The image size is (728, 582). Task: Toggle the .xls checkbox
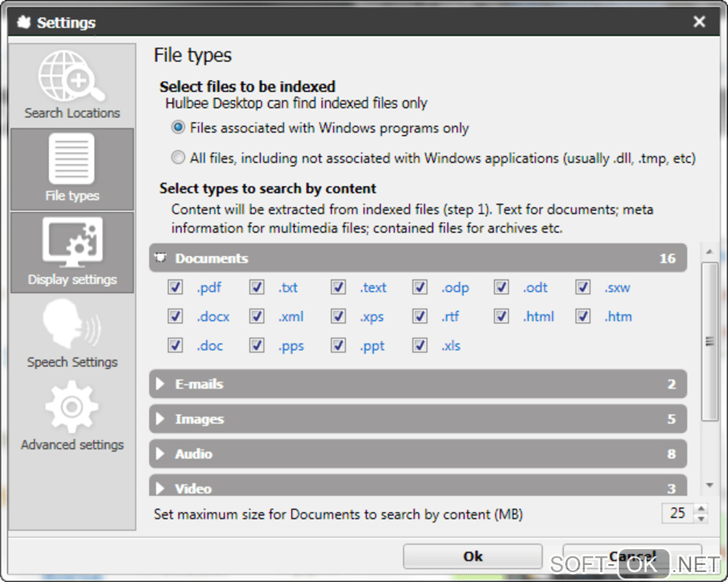[x=420, y=345]
